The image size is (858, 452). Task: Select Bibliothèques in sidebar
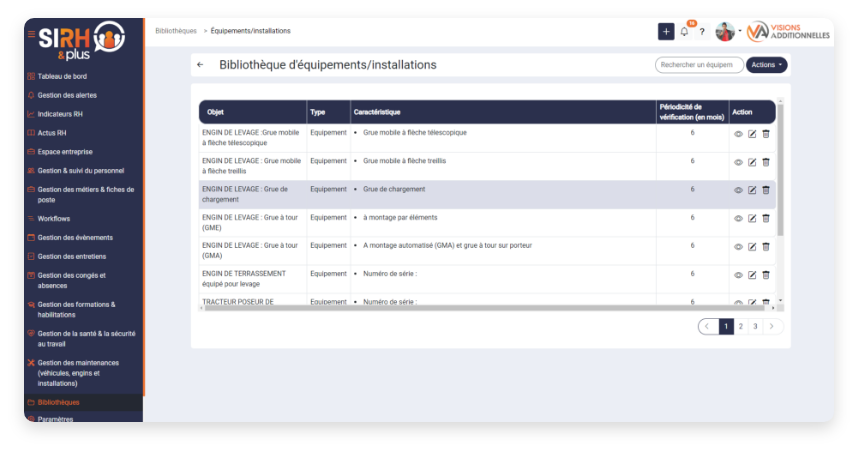[58, 403]
